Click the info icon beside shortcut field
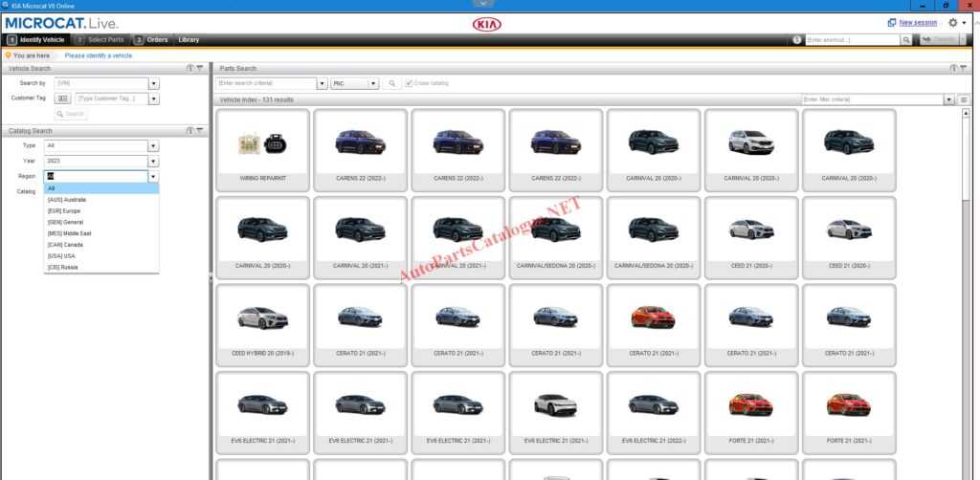The height and width of the screenshot is (480, 980). (797, 40)
